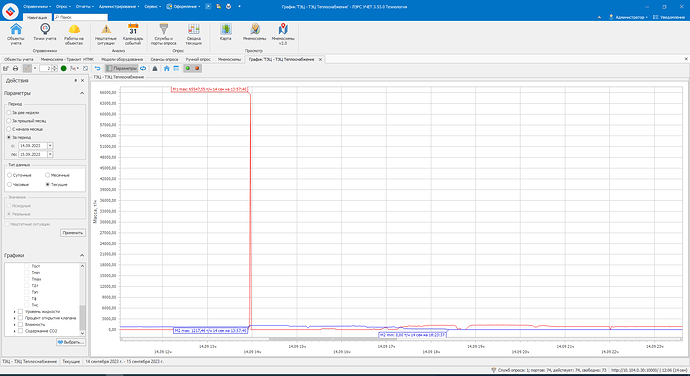Click the print icon in chart toolbar
This screenshot has width=690, height=376.
[15, 68]
